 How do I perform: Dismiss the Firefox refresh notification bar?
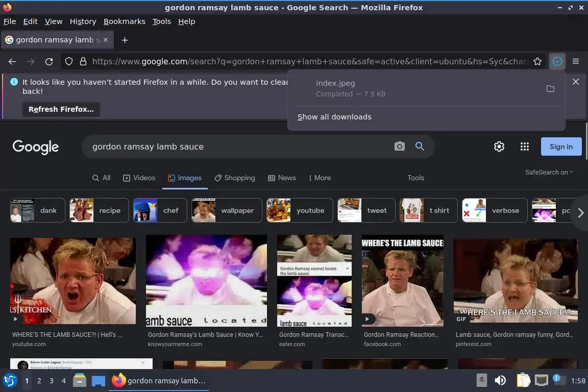[576, 82]
